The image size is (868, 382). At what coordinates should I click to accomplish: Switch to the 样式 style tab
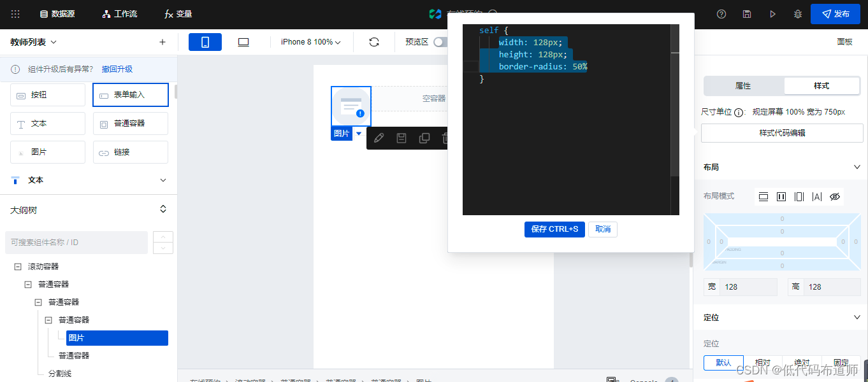pos(821,86)
